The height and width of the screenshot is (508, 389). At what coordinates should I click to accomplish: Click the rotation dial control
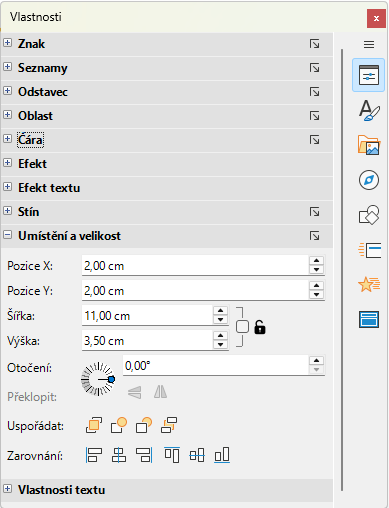coord(98,379)
